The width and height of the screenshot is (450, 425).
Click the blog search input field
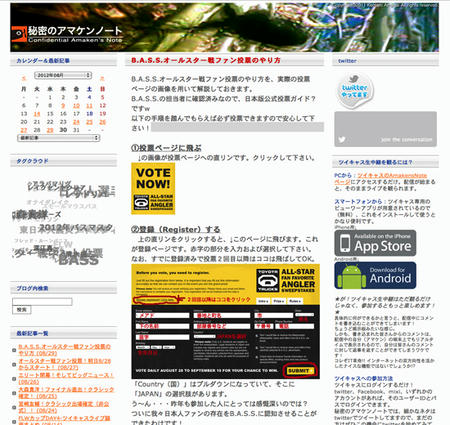[42, 302]
